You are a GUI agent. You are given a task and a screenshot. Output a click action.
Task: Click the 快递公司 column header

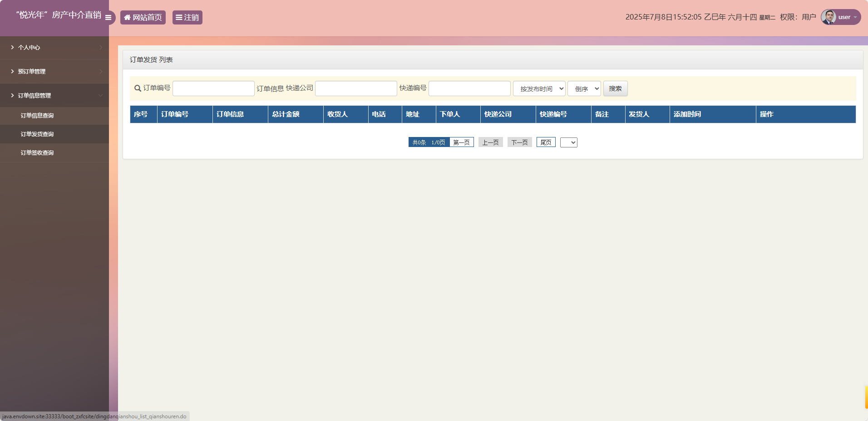coord(508,114)
